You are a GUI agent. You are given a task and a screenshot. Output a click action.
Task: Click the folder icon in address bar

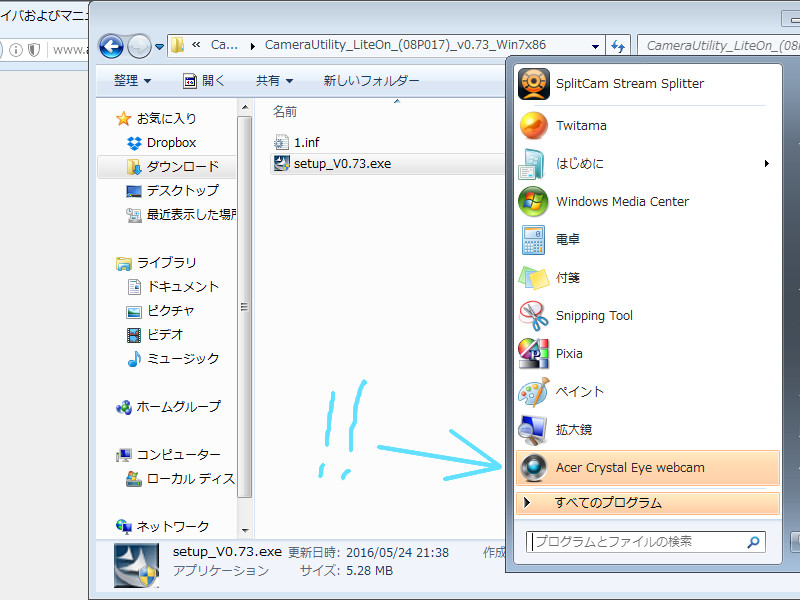click(x=178, y=45)
